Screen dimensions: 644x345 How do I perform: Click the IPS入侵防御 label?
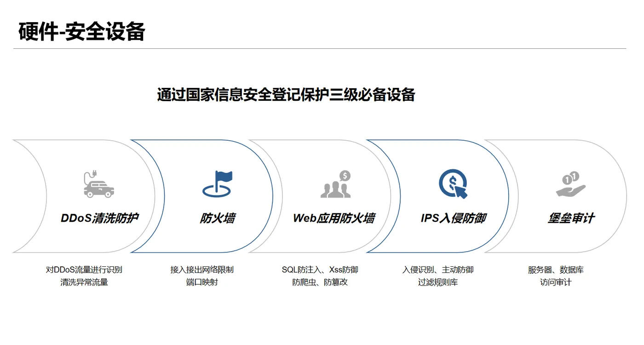[x=454, y=218]
